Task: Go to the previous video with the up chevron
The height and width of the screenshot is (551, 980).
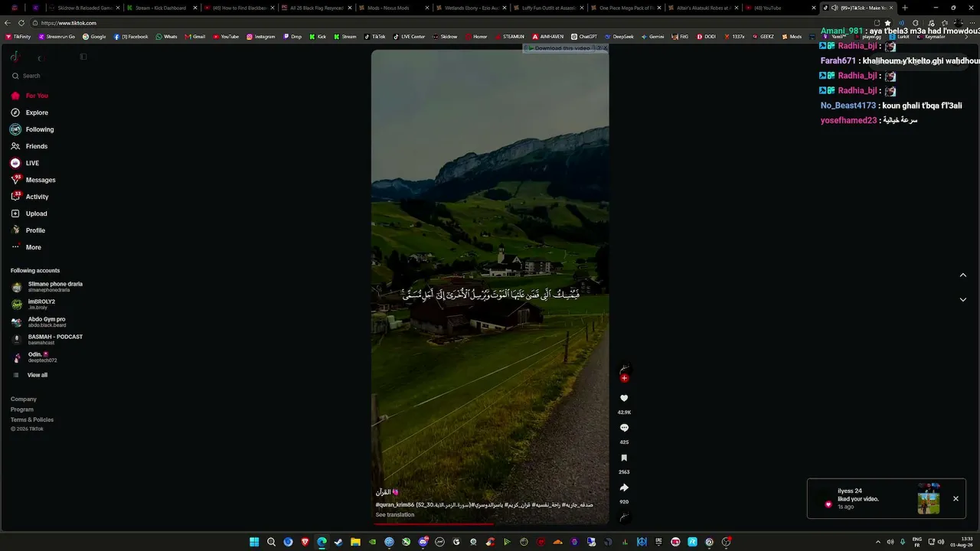Action: click(x=963, y=275)
